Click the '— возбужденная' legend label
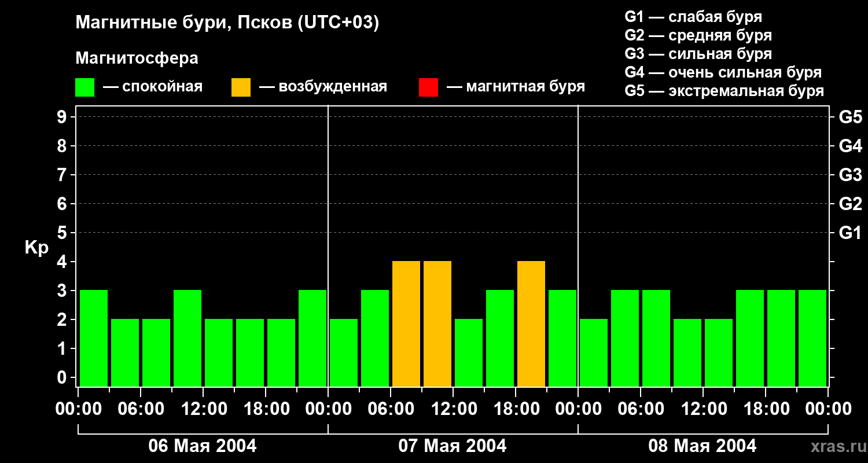This screenshot has height=463, width=868. 323,87
